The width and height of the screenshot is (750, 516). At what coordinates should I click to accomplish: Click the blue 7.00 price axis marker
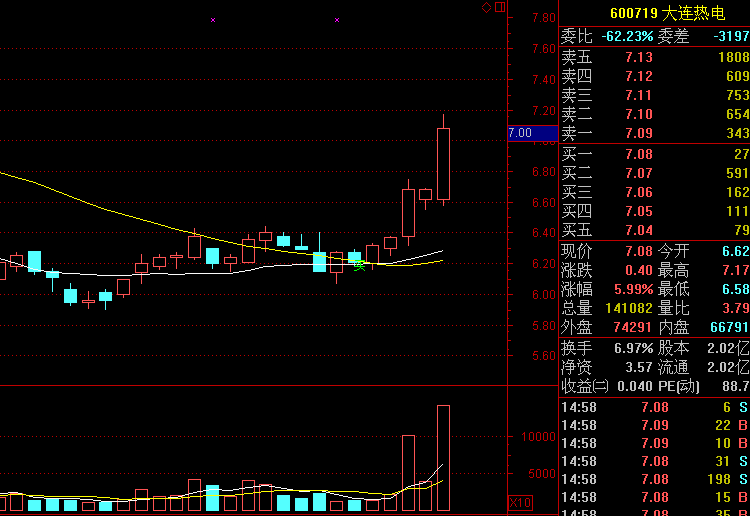pyautogui.click(x=532, y=133)
